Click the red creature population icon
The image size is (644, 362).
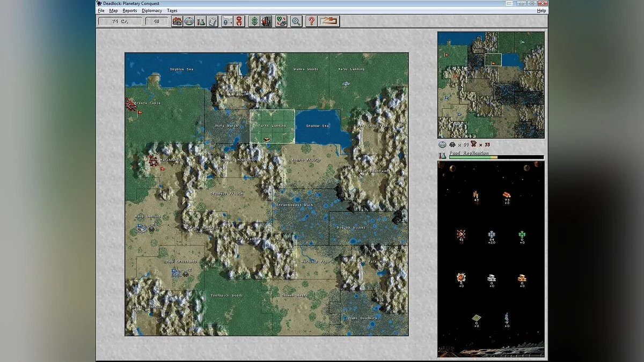[x=473, y=144]
